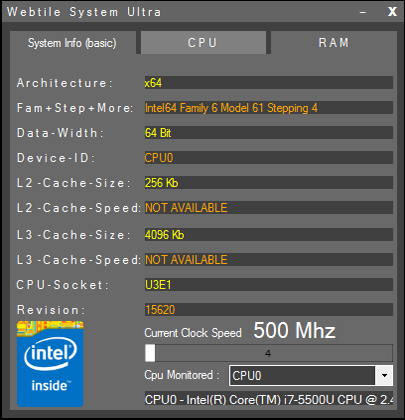This screenshot has width=405, height=420.
Task: Select the System Info (basic) tab
Action: [72, 43]
